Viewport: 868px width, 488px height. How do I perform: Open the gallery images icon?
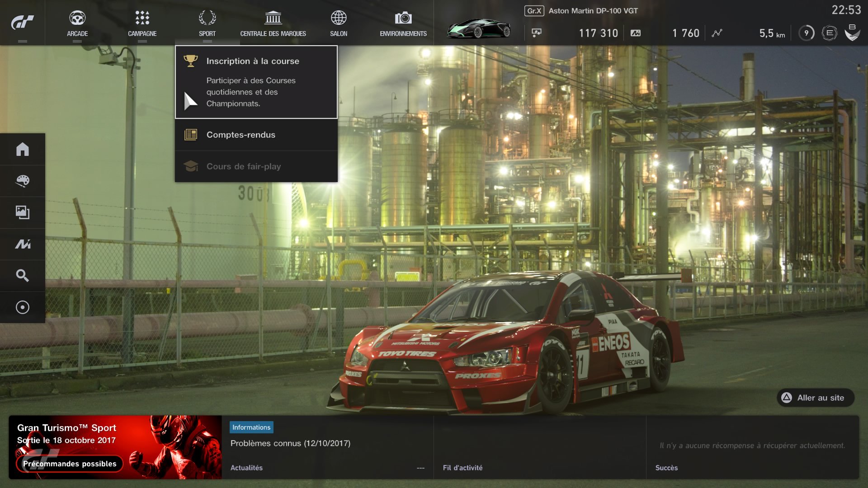[x=23, y=212]
